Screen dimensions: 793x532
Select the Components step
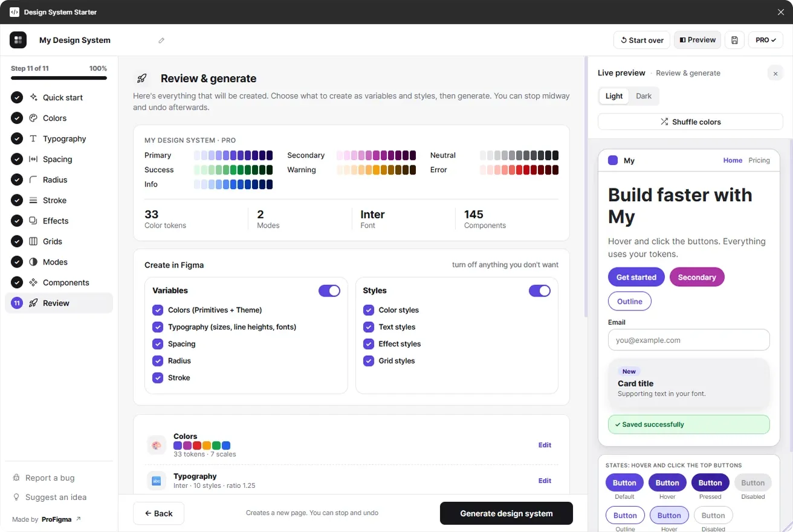59,282
